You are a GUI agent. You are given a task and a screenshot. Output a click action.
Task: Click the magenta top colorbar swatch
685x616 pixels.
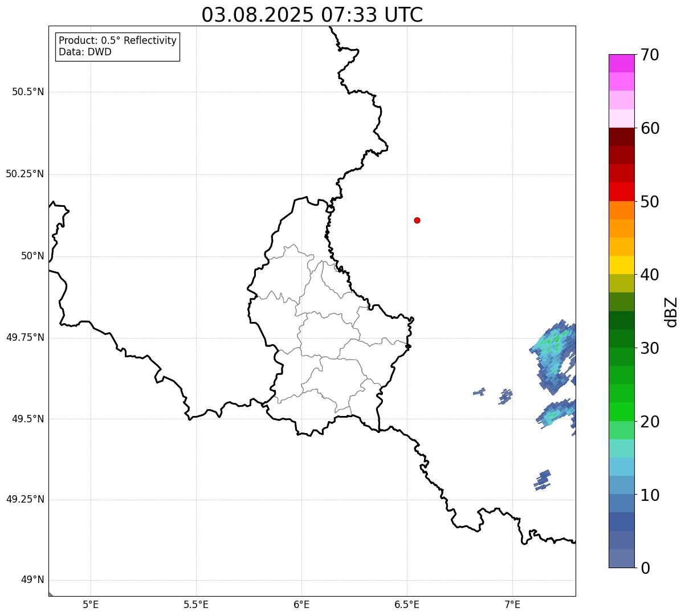pyautogui.click(x=621, y=63)
